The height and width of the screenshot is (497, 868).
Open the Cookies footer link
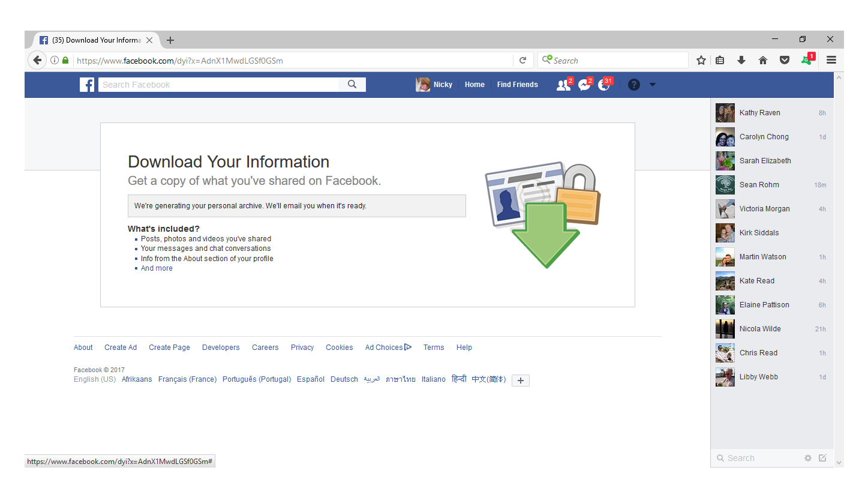(340, 348)
